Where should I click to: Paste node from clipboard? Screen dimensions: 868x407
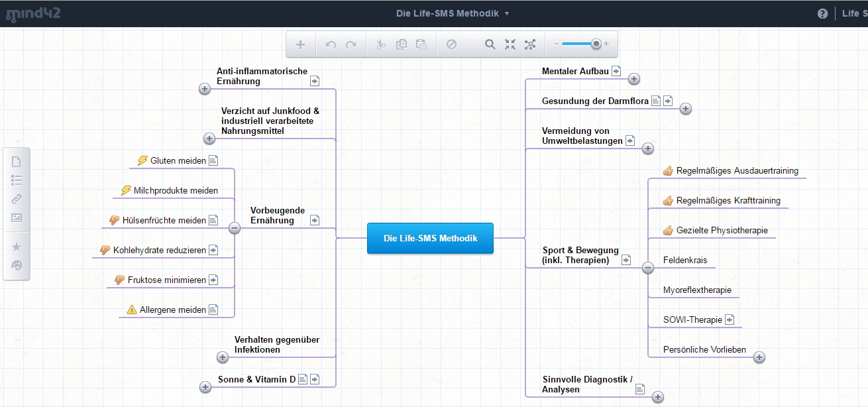coord(421,44)
